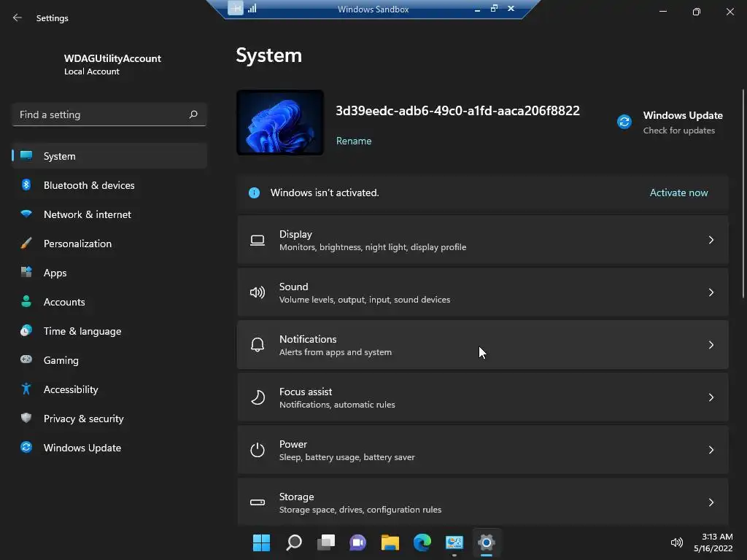
Task: Go to Bluetooth & devices
Action: coord(109,184)
